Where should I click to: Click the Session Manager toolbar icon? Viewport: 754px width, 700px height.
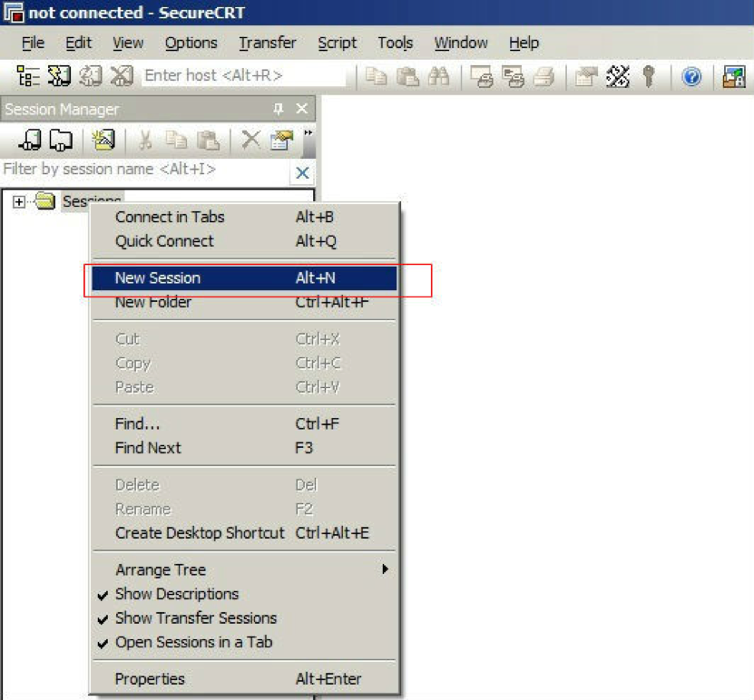27,76
